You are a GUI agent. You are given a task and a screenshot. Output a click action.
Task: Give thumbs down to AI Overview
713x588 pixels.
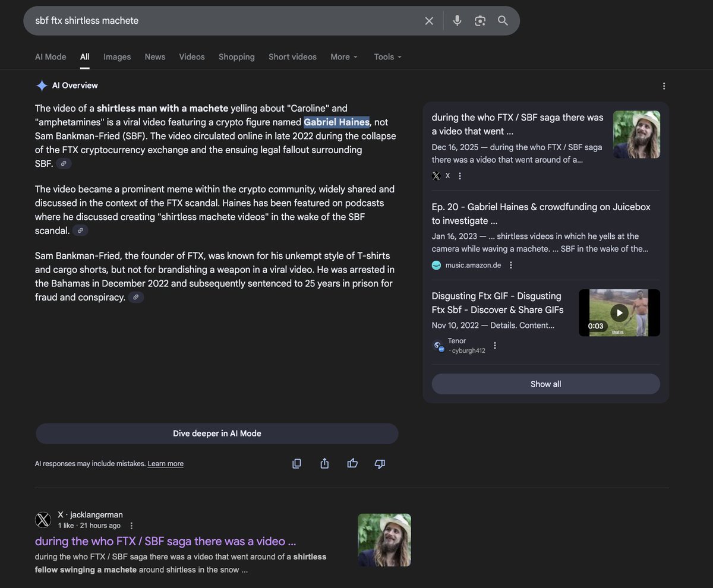(x=380, y=463)
